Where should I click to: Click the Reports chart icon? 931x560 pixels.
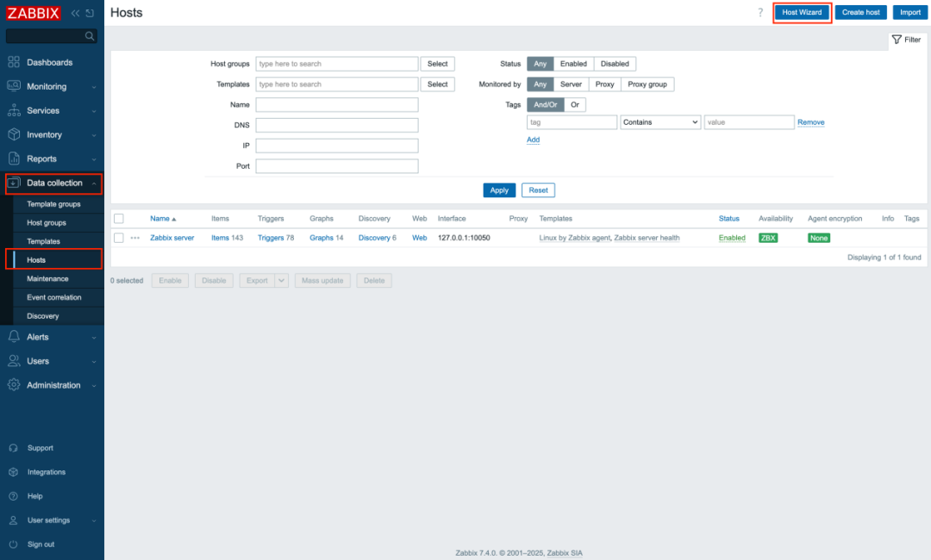(14, 159)
